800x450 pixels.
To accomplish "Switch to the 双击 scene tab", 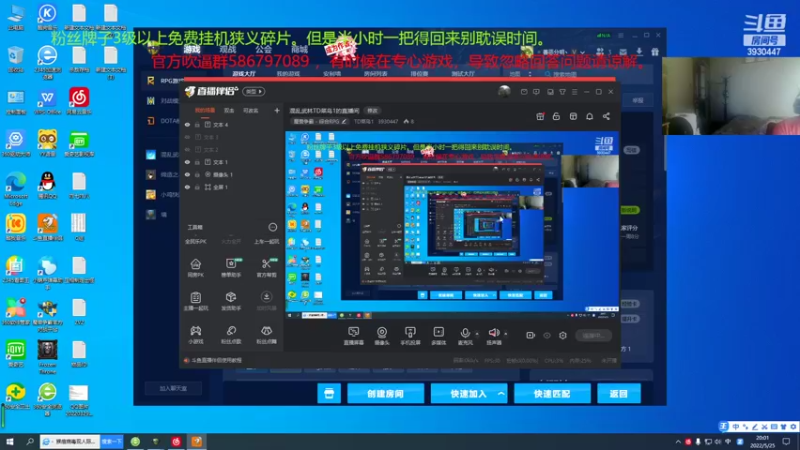I will pyautogui.click(x=229, y=110).
